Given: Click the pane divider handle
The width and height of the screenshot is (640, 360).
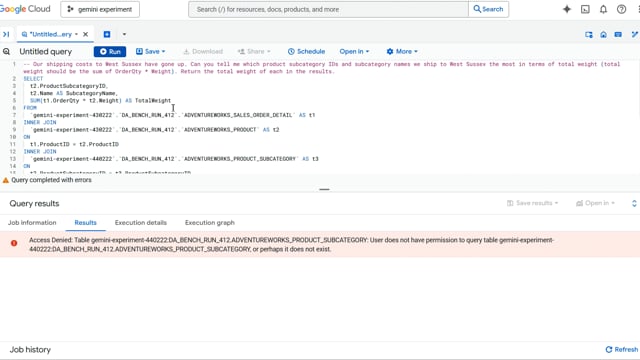Looking at the screenshot, I should [324, 189].
